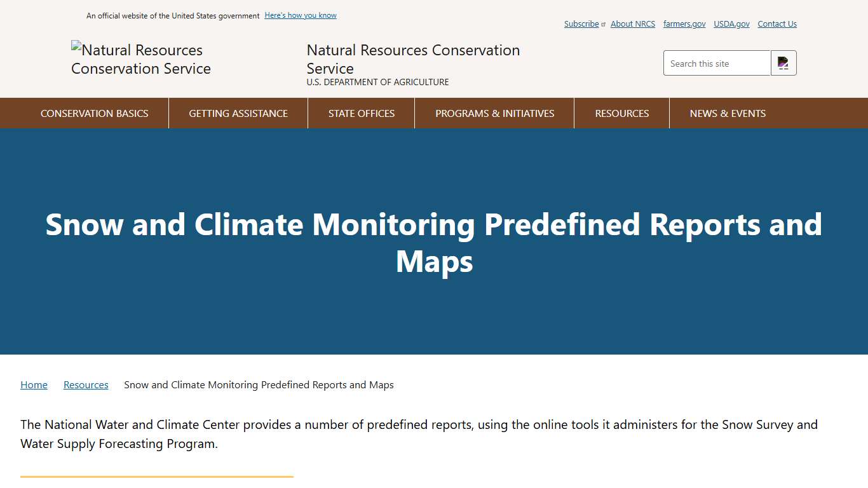This screenshot has height=488, width=868.
Task: Open the NEWS & EVENTS menu
Action: pos(728,113)
